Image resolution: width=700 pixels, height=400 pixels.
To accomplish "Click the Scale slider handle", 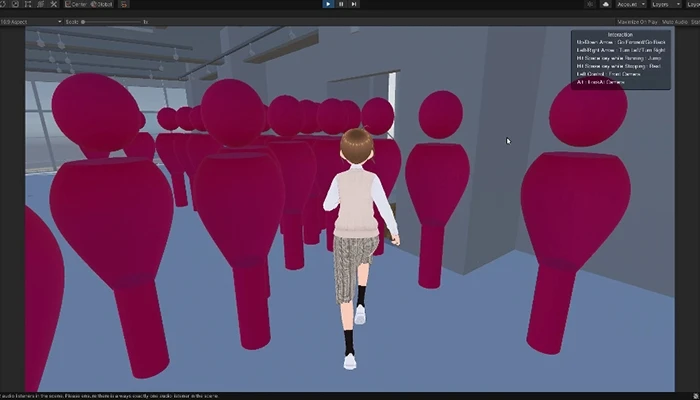I will (83, 21).
